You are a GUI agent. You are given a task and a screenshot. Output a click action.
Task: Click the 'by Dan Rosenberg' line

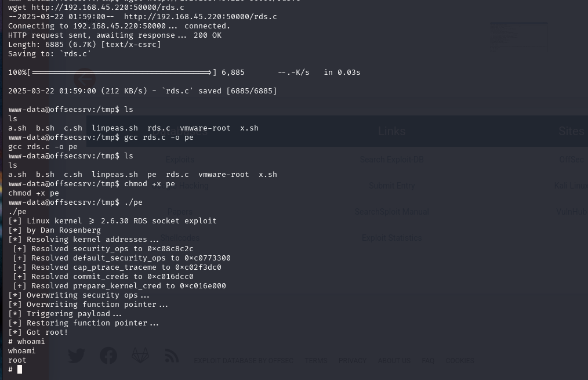point(55,230)
